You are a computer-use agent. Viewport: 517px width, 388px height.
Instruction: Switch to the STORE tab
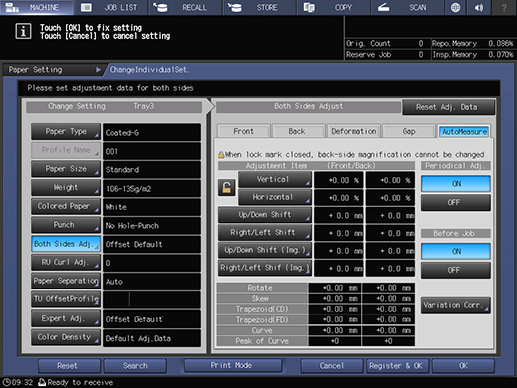point(259,7)
